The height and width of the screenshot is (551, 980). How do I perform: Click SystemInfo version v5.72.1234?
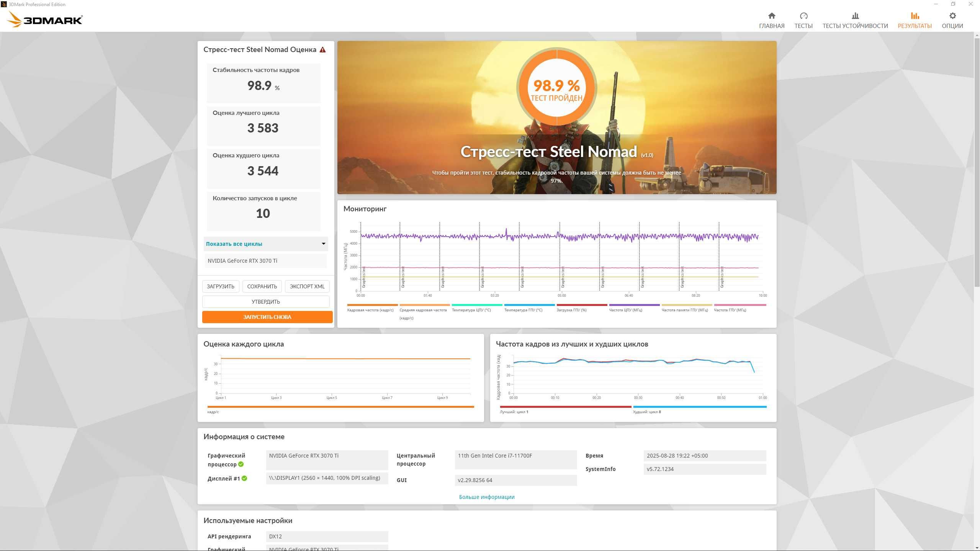660,469
